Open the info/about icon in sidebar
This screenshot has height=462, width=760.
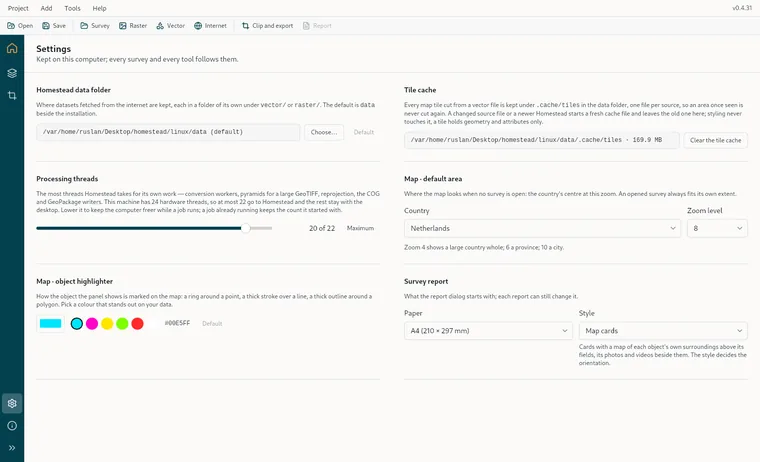(12, 426)
